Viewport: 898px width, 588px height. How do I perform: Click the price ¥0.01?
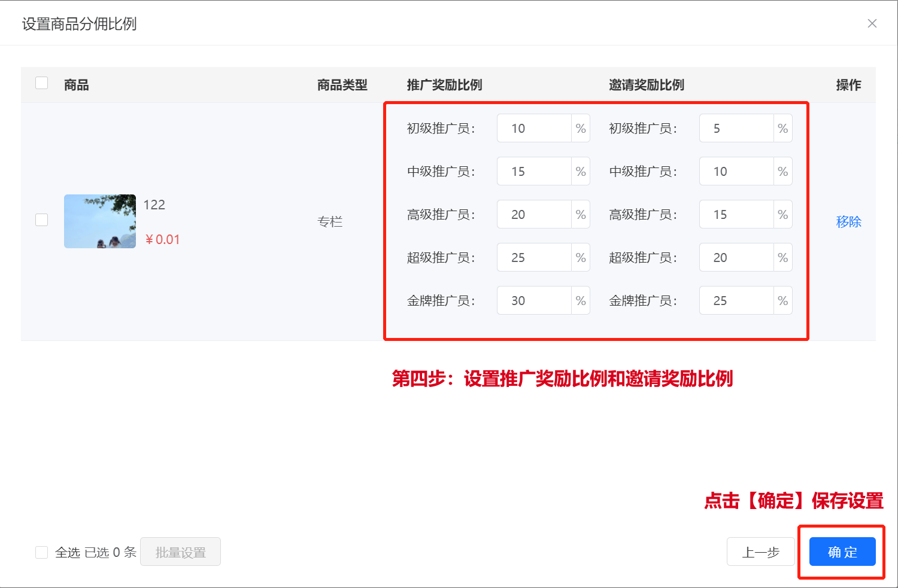click(x=162, y=239)
